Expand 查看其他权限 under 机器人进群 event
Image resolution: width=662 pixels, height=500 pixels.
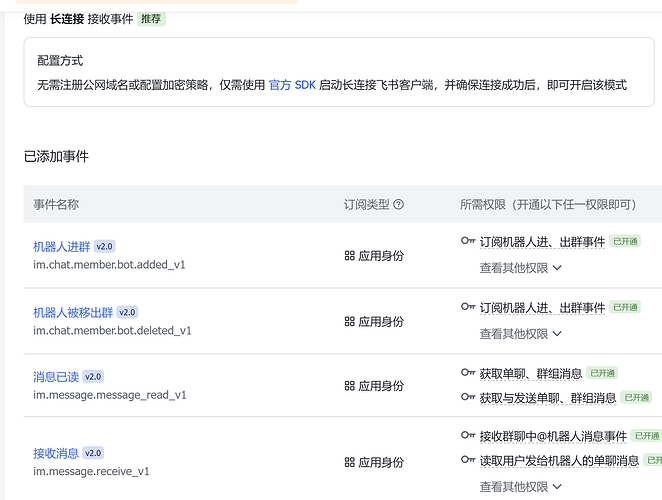tap(520, 268)
